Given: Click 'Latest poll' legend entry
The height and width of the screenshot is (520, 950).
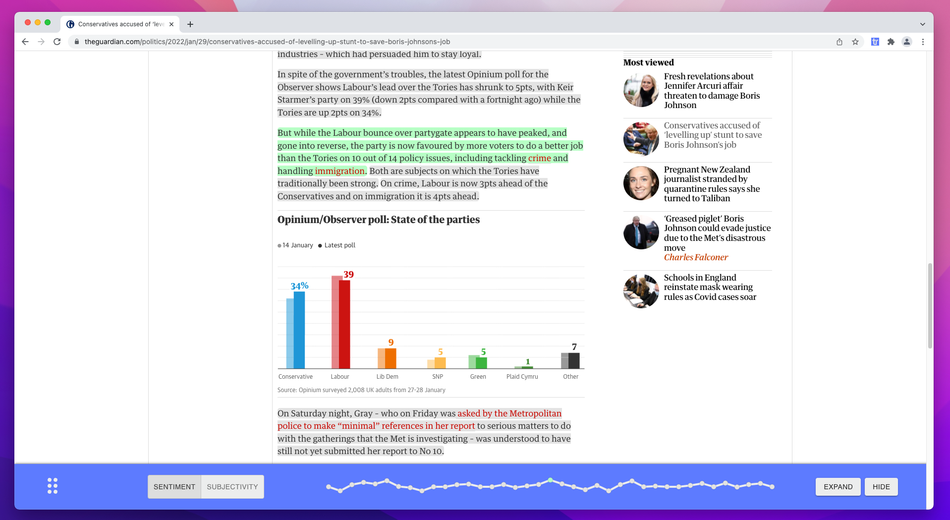Looking at the screenshot, I should click(337, 245).
